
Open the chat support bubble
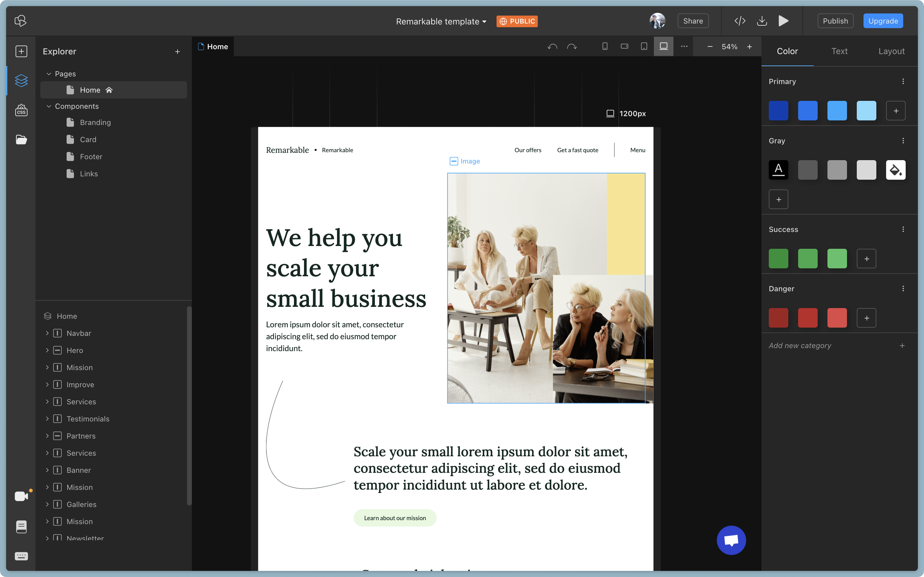tap(731, 540)
